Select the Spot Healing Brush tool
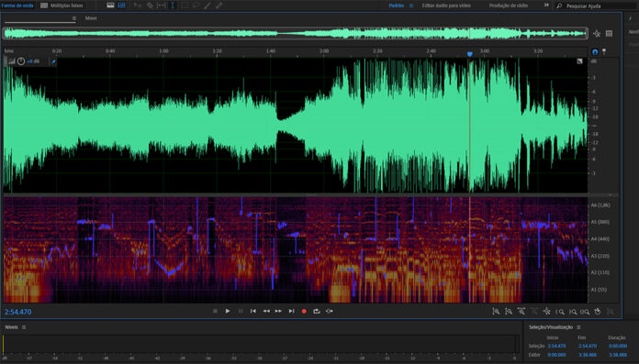Screen dimensions: 639x364 click(x=219, y=6)
